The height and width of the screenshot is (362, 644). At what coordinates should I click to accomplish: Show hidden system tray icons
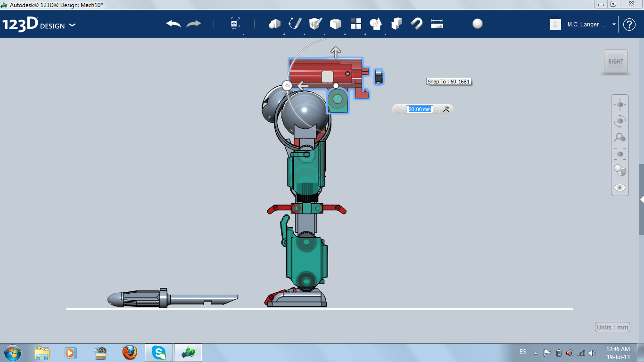point(536,353)
